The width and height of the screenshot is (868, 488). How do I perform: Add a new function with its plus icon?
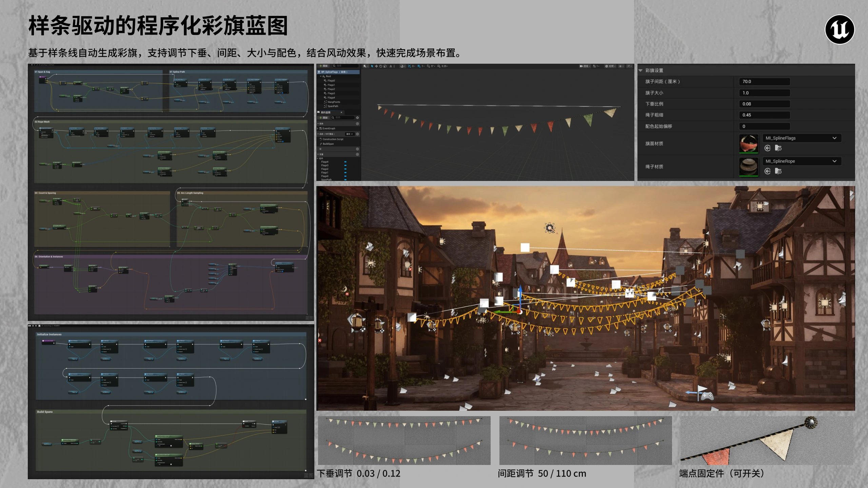pyautogui.click(x=357, y=134)
